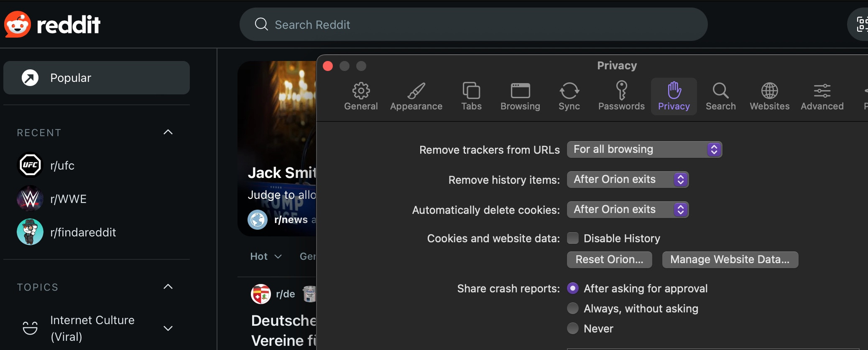Select 'Never' for sharing crash reports
The height and width of the screenshot is (350, 868).
tap(573, 328)
